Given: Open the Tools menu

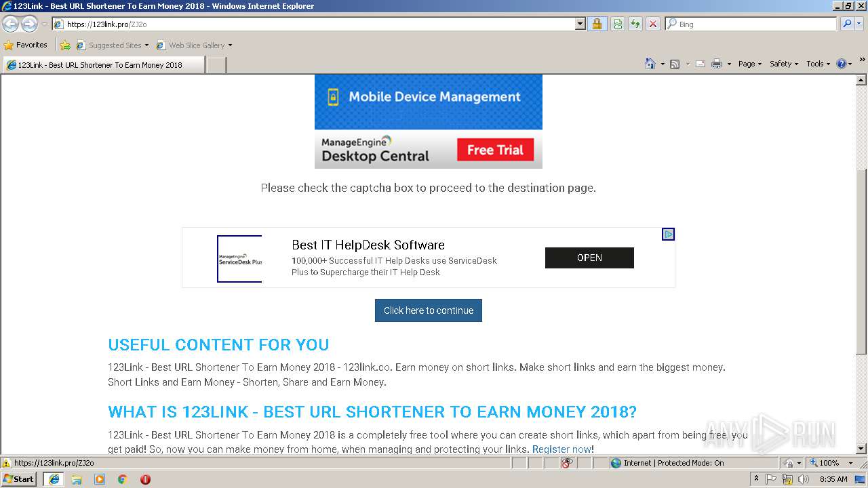Looking at the screenshot, I should click(818, 64).
